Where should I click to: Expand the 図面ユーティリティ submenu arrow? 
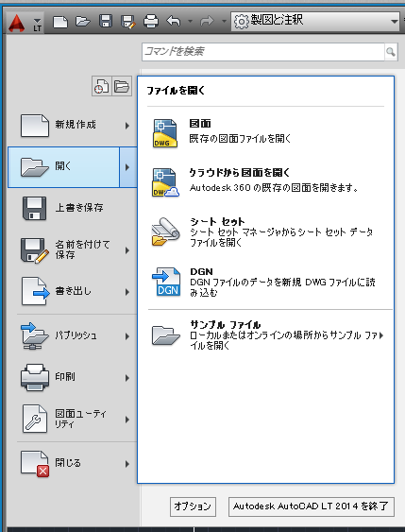(x=127, y=420)
